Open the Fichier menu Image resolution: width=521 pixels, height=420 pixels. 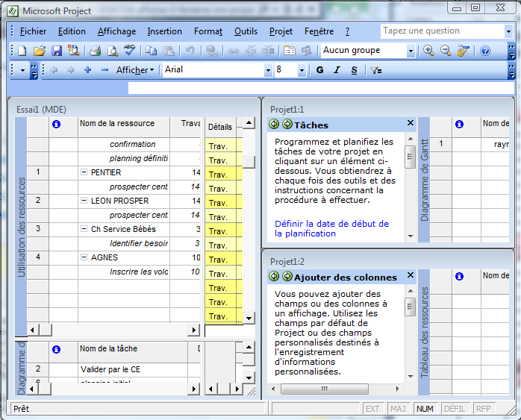[33, 31]
